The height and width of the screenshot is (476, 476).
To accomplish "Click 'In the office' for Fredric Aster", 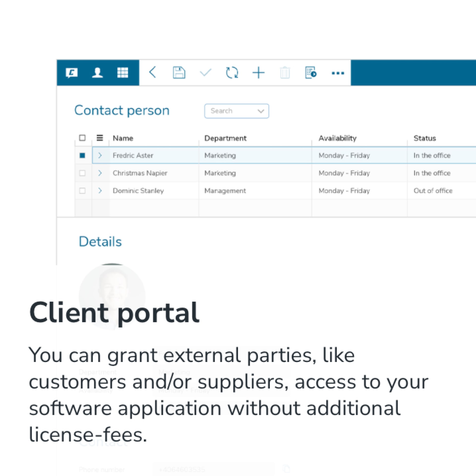I will point(432,155).
